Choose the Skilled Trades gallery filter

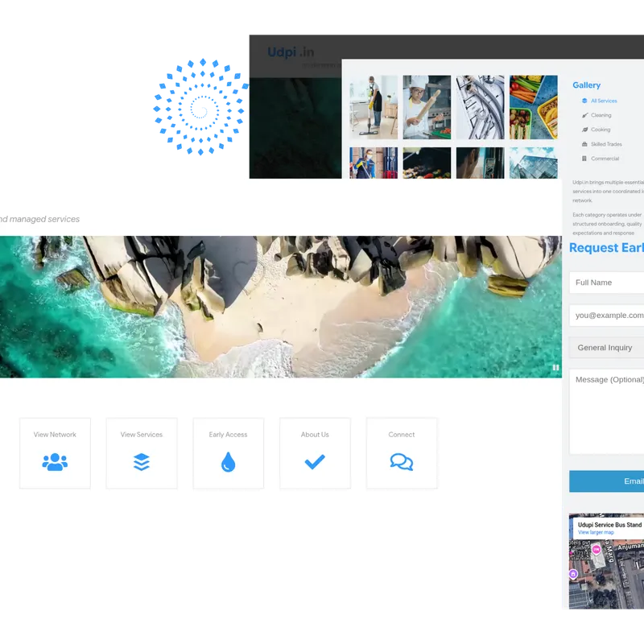coord(605,144)
